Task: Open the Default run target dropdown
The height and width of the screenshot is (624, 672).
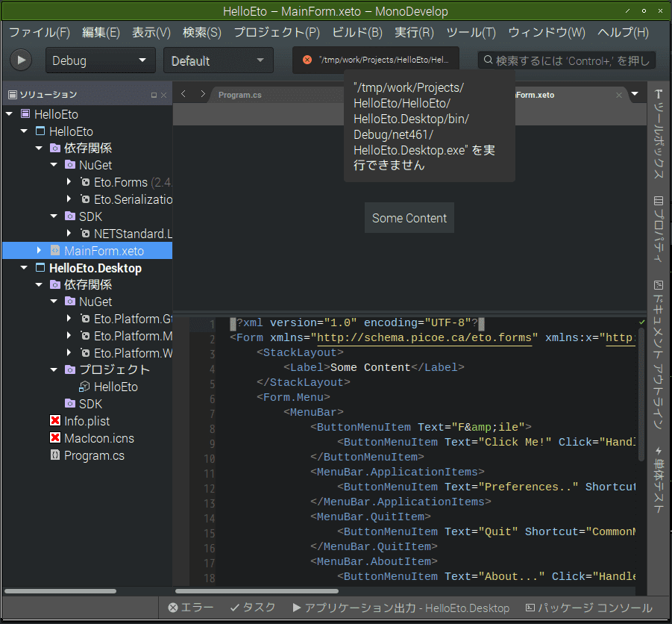Action: tap(218, 60)
